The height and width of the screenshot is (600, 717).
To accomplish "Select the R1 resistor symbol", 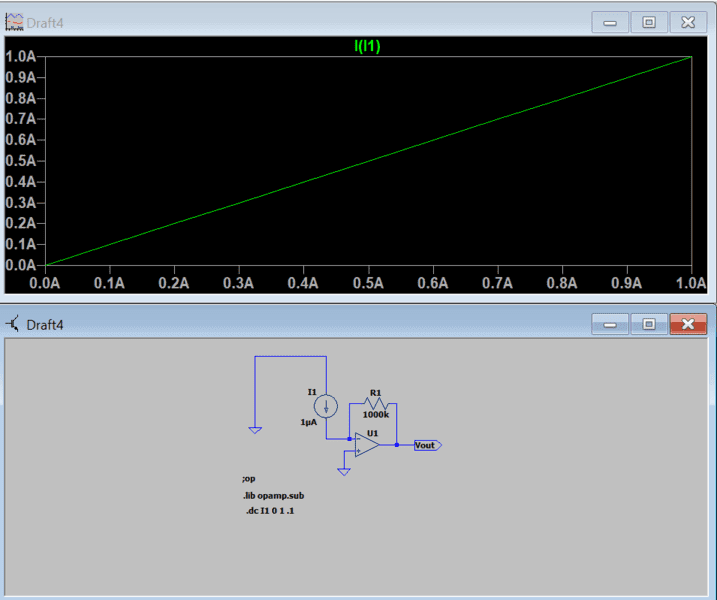I will [375, 403].
